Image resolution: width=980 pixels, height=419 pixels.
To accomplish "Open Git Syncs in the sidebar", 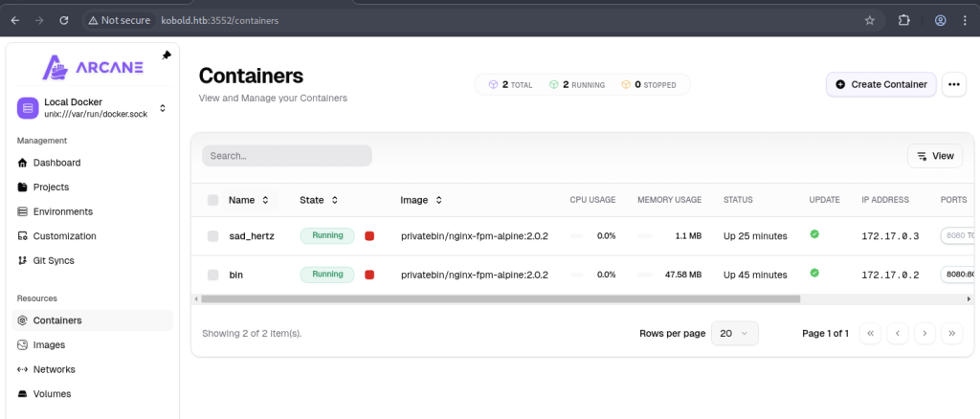I will 93,260.
